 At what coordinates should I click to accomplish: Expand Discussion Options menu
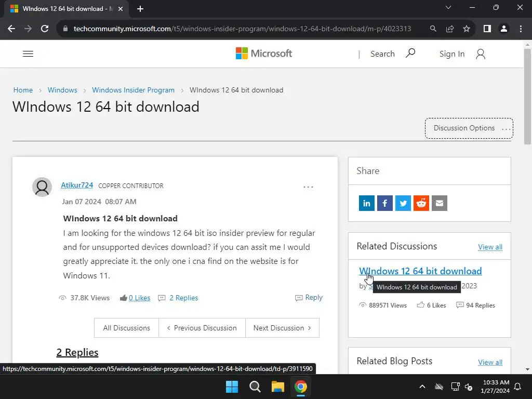469,128
